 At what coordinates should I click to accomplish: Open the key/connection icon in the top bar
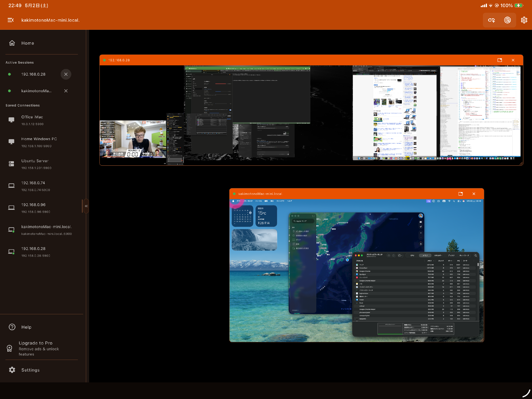491,20
